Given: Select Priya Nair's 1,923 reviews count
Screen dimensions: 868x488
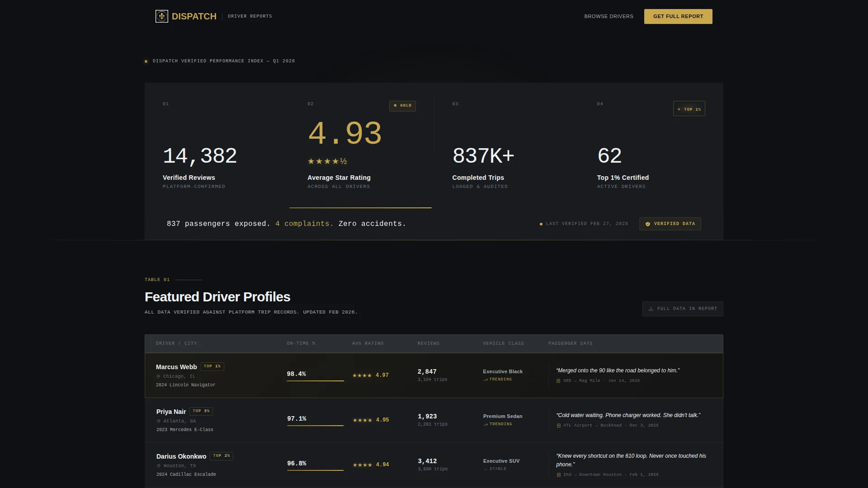Looking at the screenshot, I should [x=427, y=416].
